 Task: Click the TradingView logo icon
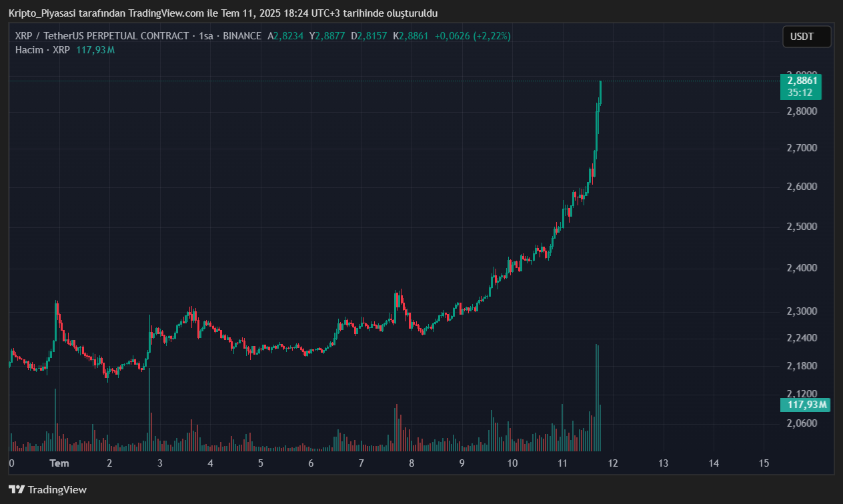coord(17,490)
